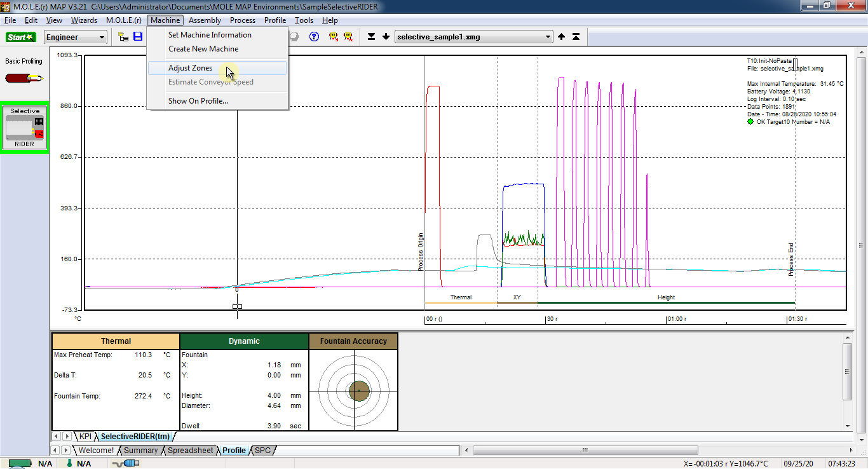Image resolution: width=868 pixels, height=469 pixels.
Task: Click the environment folder tree icon
Action: click(124, 37)
